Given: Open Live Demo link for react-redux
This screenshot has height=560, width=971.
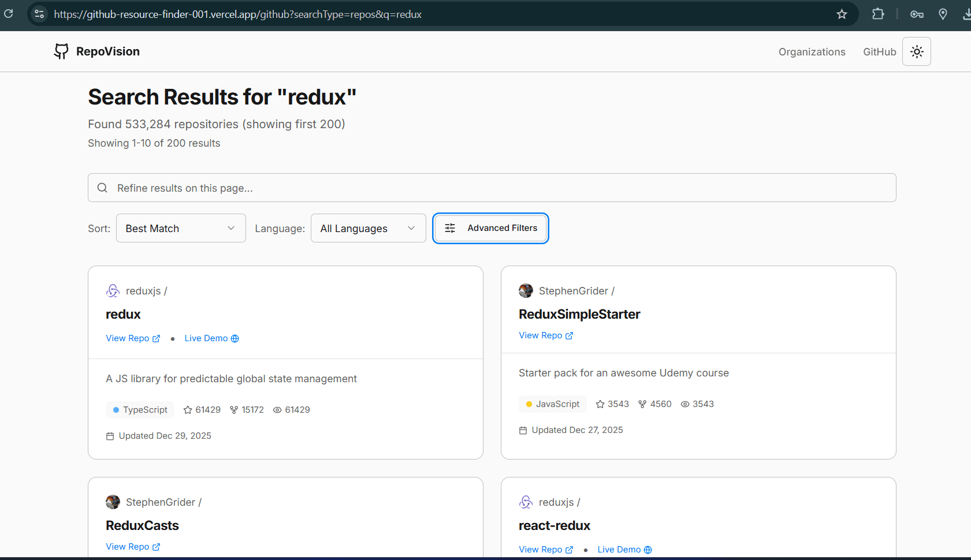Looking at the screenshot, I should click(624, 550).
